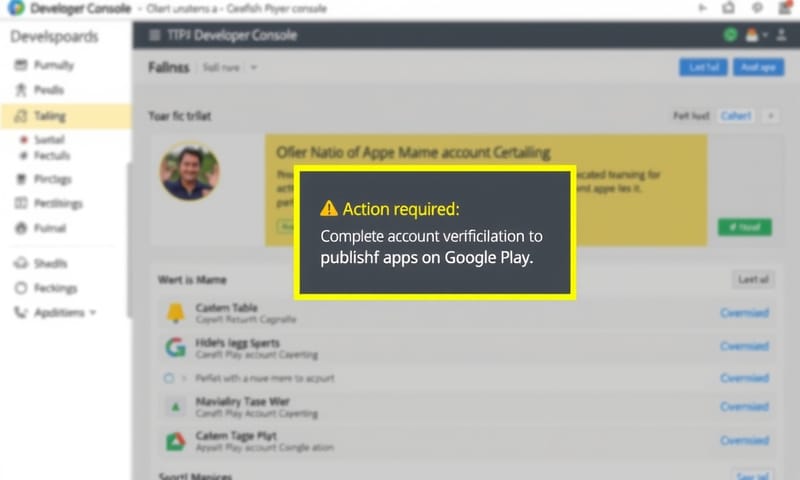Screen dimensions: 800x480
Task: Open the 'Sull nure' dropdown beside Fallnss
Action: point(230,67)
